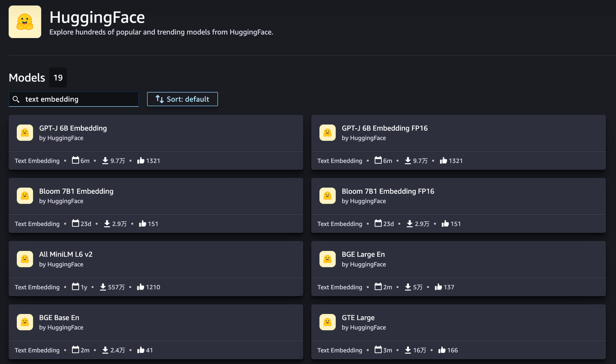Click the 16万 download count on GTE Large

[x=420, y=350]
